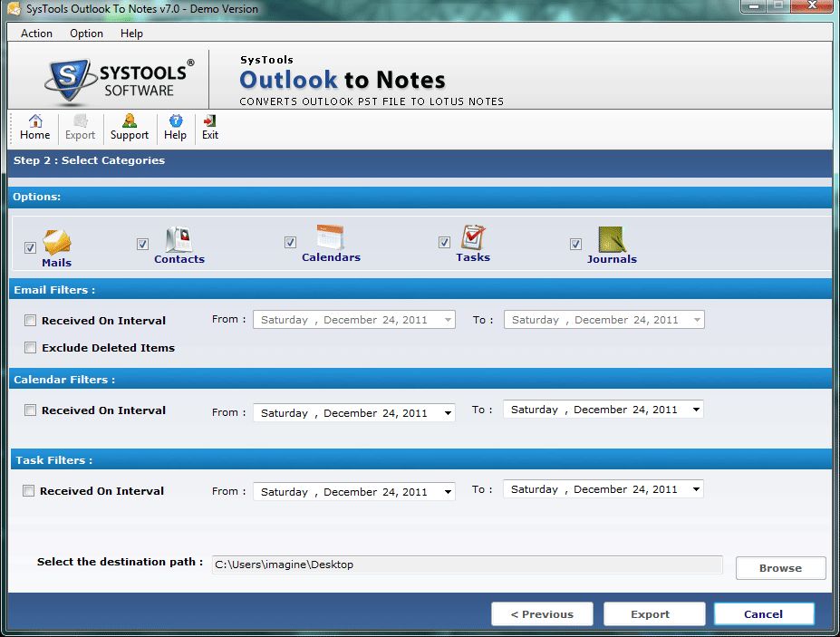Click the Calendars category icon
The image size is (840, 637).
click(330, 238)
